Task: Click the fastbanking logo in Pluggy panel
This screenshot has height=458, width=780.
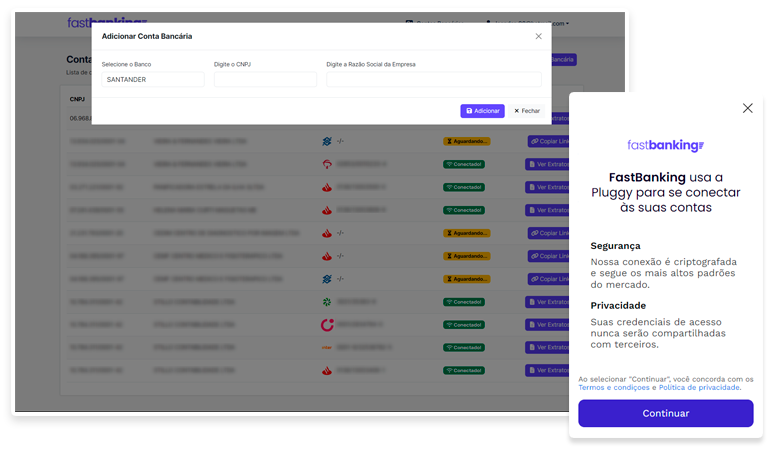Action: (x=665, y=146)
